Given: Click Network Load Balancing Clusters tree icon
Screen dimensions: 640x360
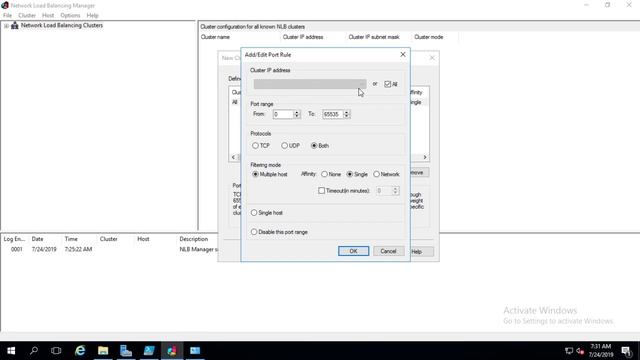Looking at the screenshot, I should (15, 25).
